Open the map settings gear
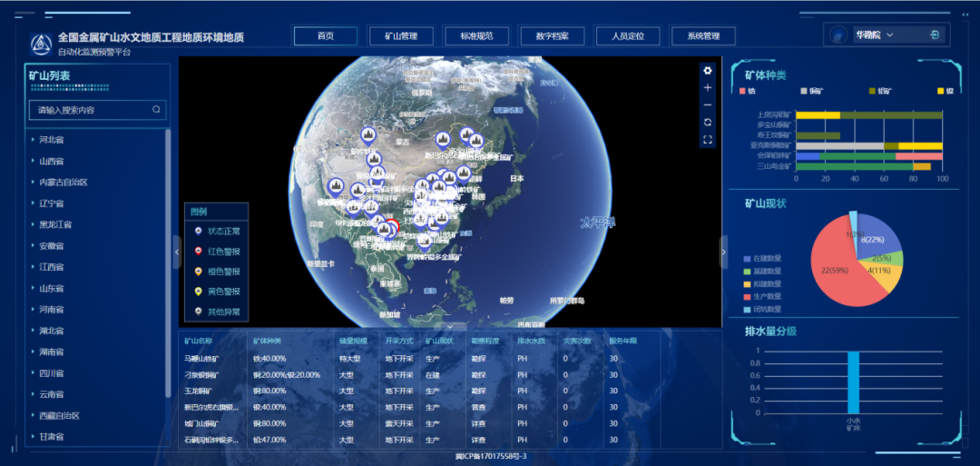This screenshot has height=466, width=980. [708, 71]
